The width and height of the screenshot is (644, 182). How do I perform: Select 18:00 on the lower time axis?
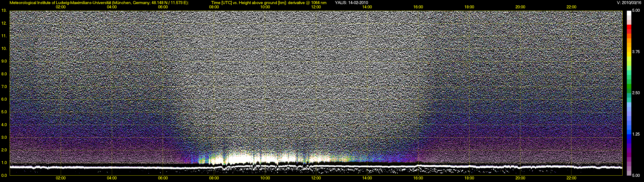point(469,178)
